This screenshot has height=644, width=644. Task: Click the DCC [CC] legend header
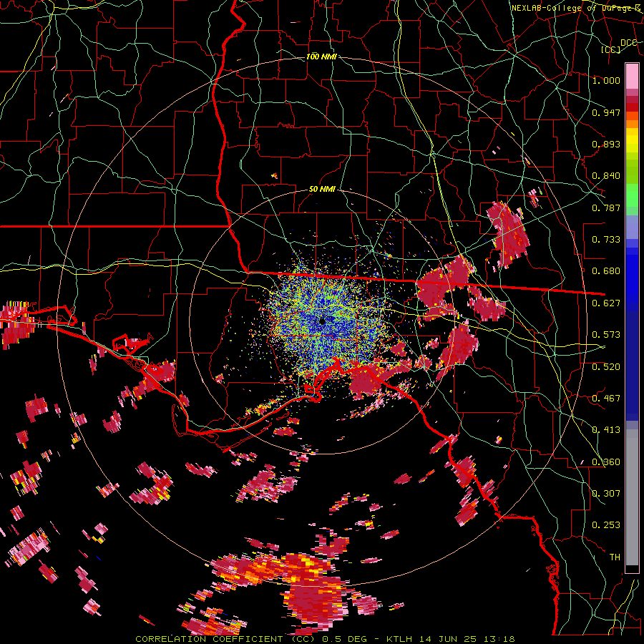[620, 46]
